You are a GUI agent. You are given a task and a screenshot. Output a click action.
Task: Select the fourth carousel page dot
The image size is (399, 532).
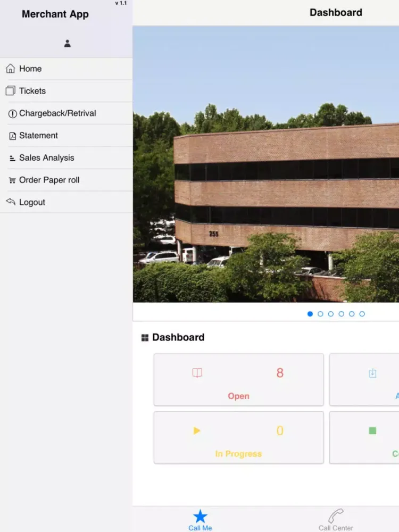(342, 314)
